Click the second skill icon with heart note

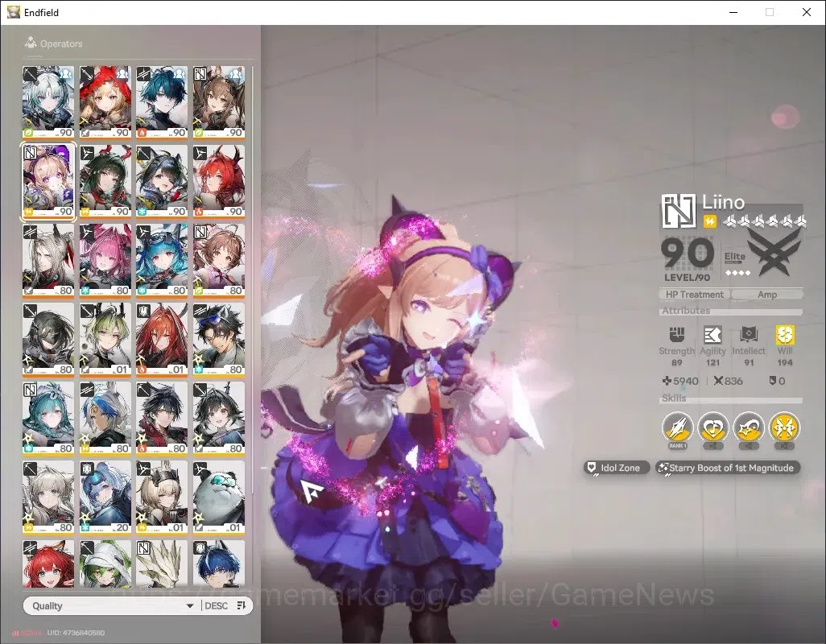pyautogui.click(x=712, y=427)
